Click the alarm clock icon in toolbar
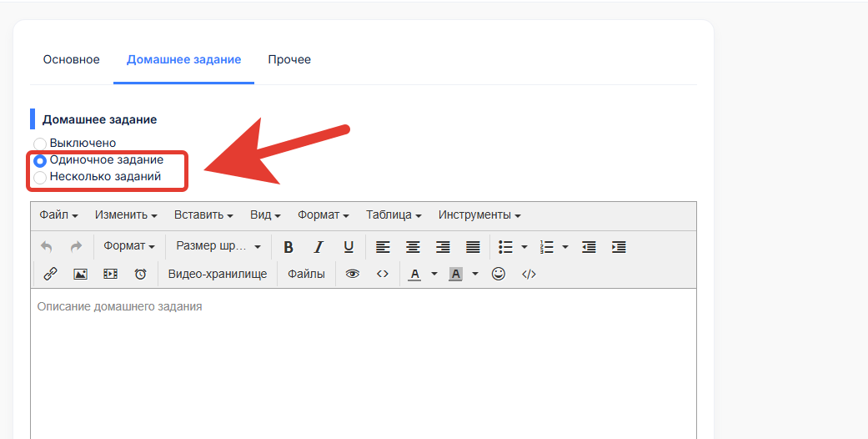 141,274
